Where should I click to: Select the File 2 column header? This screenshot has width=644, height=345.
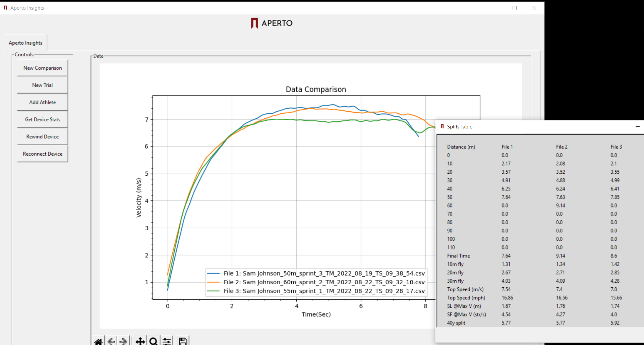coord(562,147)
